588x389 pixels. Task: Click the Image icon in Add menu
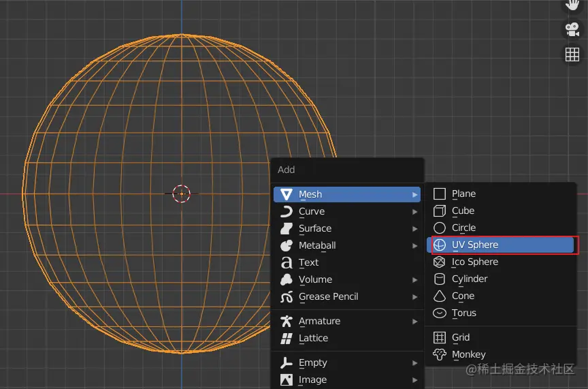click(x=286, y=380)
